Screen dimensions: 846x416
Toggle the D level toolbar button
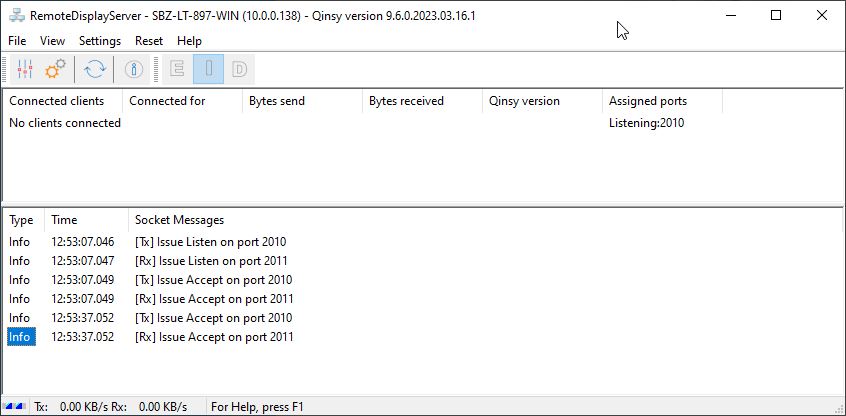pyautogui.click(x=239, y=69)
